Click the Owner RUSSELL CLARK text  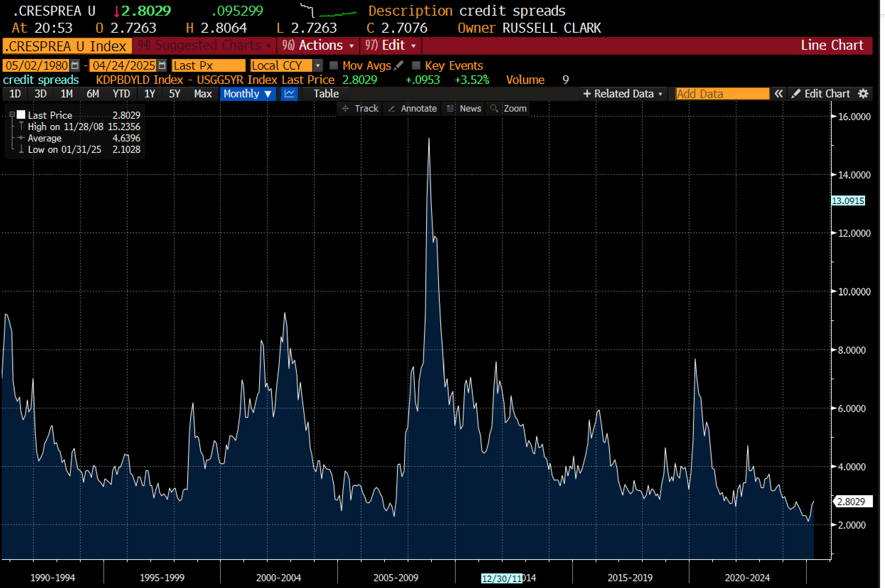[529, 28]
